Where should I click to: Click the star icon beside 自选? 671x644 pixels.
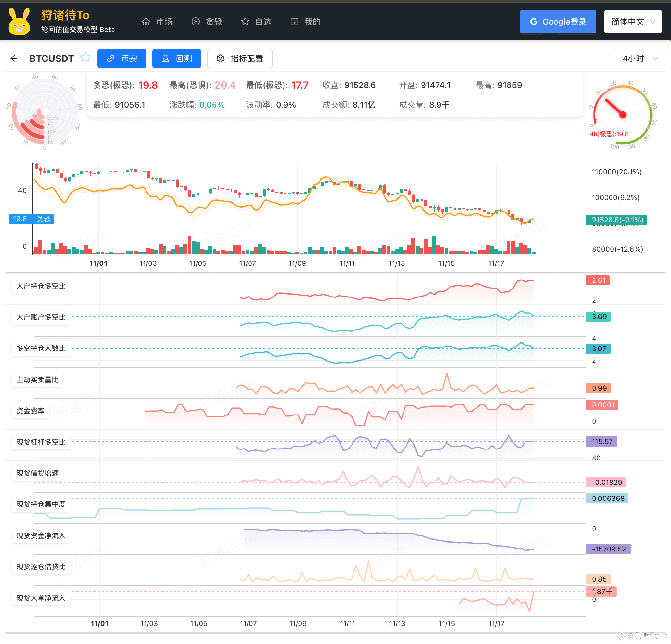[x=245, y=22]
